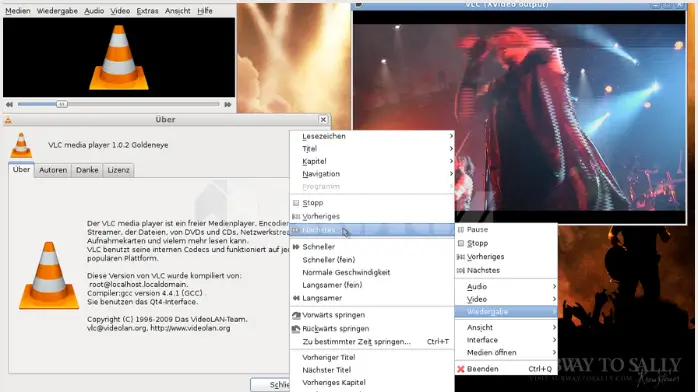
Task: Click the Vorwärts springen icon
Action: 296,315
